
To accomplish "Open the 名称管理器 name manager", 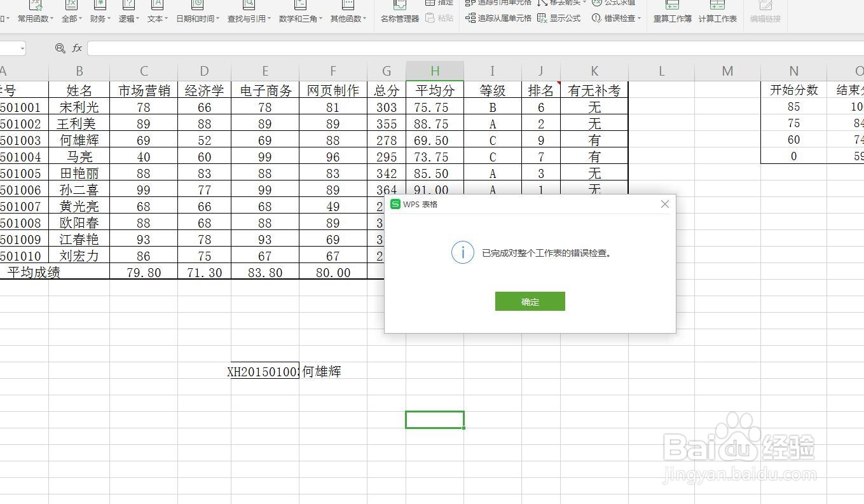I will coord(399,12).
